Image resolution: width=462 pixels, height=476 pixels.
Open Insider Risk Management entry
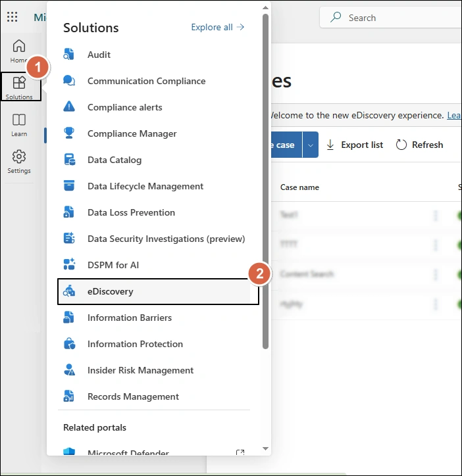coord(154,370)
